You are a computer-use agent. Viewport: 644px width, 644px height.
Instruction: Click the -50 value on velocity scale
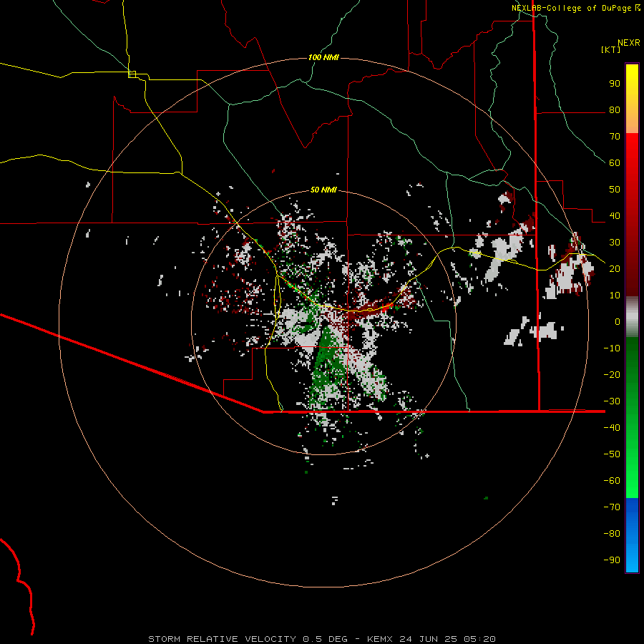(x=612, y=454)
